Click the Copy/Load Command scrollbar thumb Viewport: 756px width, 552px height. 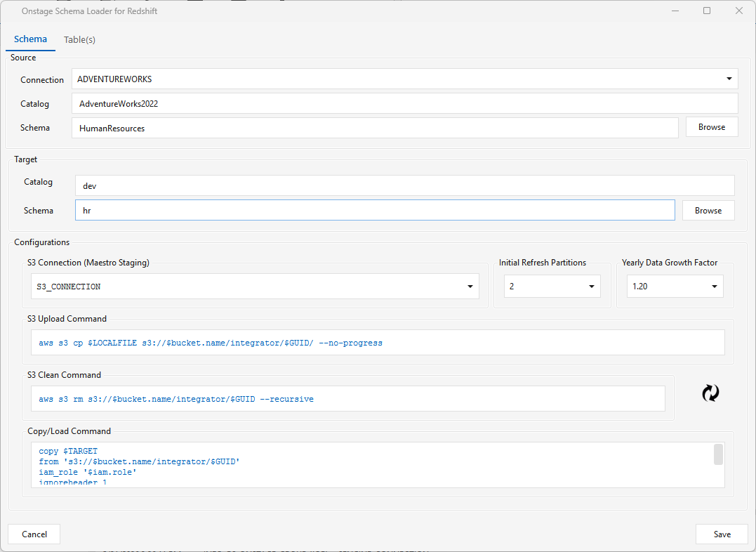[718, 454]
